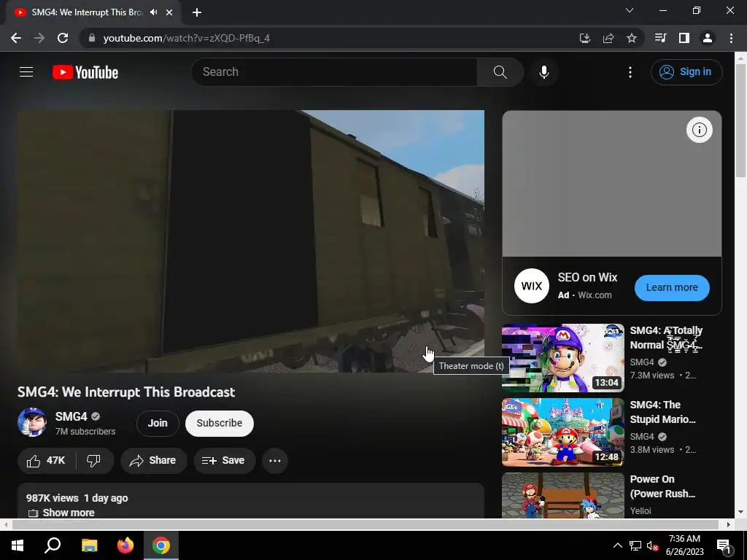Screen dimensions: 747x560
Task: Toggle Chrome side panel
Action: pyautogui.click(x=684, y=38)
